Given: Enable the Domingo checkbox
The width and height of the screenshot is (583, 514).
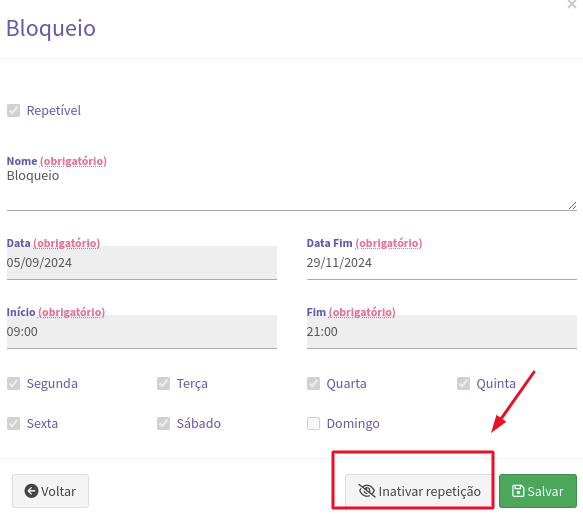Looking at the screenshot, I should coord(313,423).
